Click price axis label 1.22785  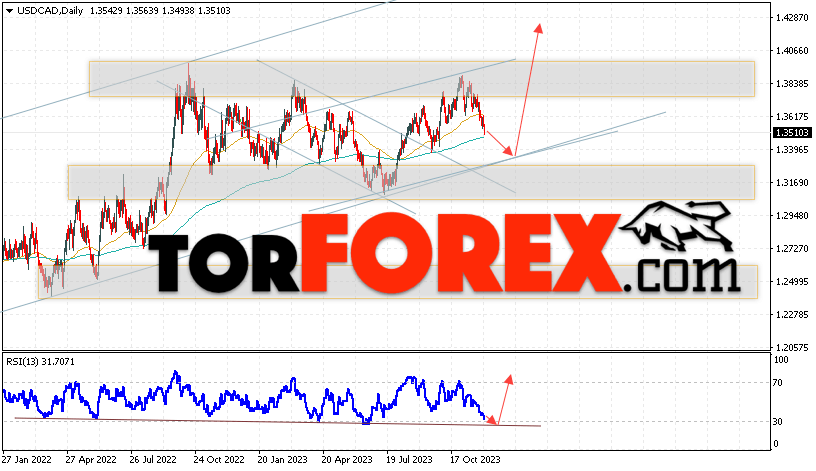click(x=792, y=314)
